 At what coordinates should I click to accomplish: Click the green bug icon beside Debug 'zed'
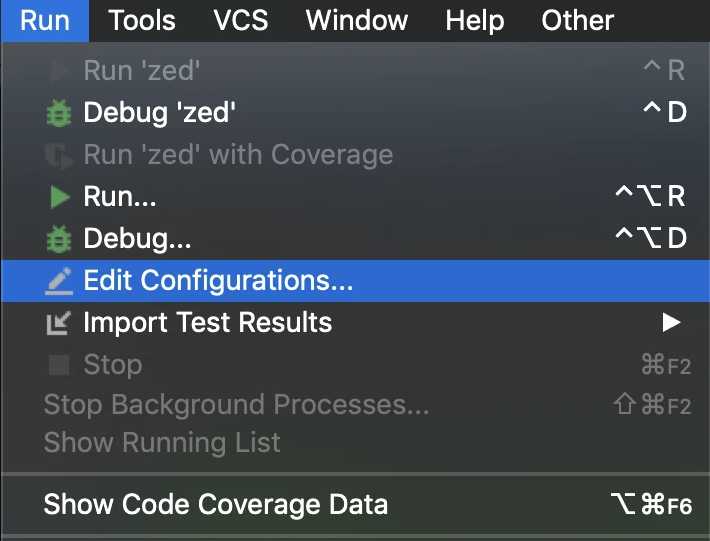coord(59,113)
